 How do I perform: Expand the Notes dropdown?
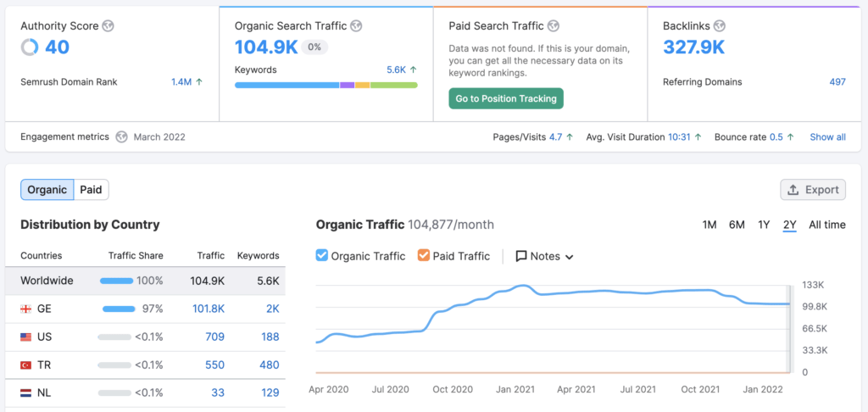544,256
